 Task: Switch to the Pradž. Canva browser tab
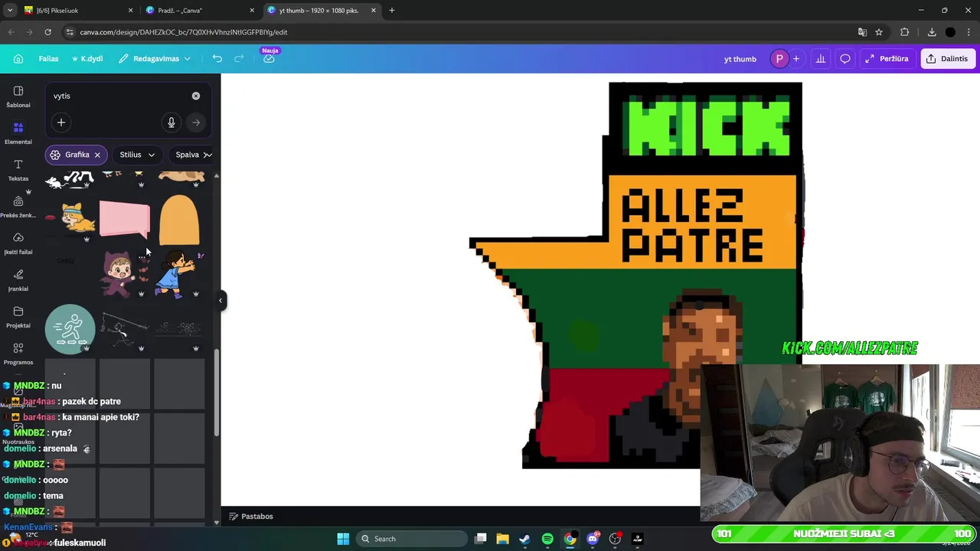click(201, 11)
